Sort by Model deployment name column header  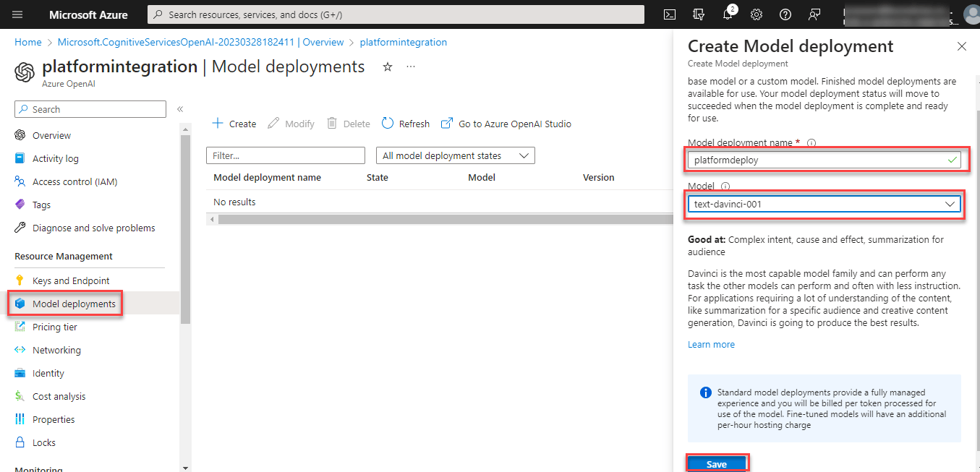pyautogui.click(x=267, y=177)
